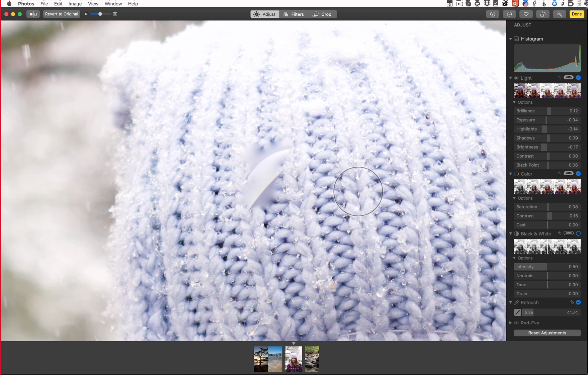Select the Adjust tab
This screenshot has height=375, width=588.
(265, 14)
